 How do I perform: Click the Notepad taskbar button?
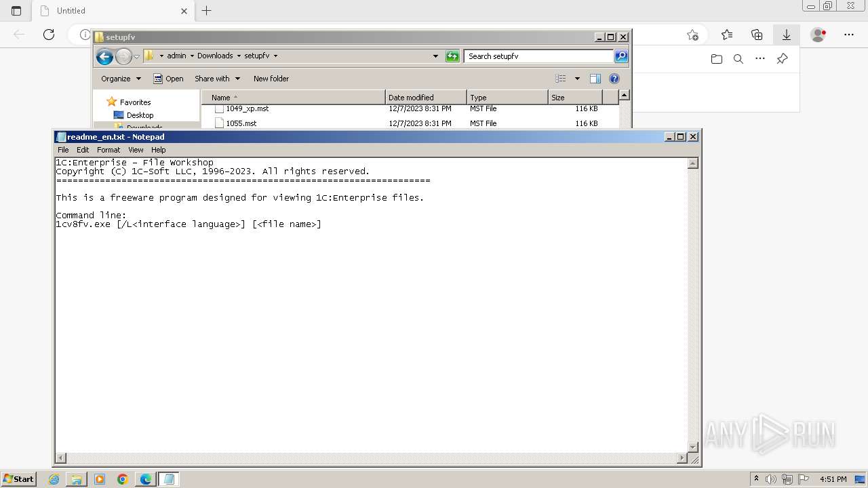pos(169,479)
